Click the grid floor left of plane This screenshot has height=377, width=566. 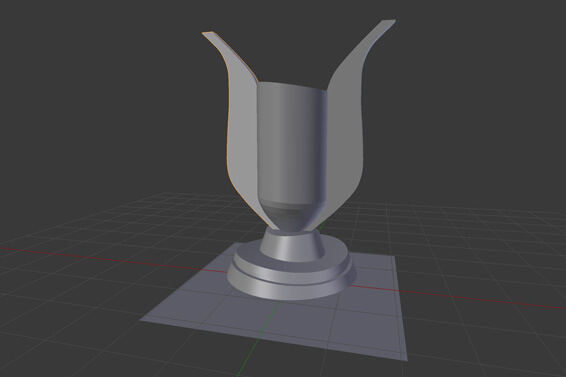coord(90,289)
